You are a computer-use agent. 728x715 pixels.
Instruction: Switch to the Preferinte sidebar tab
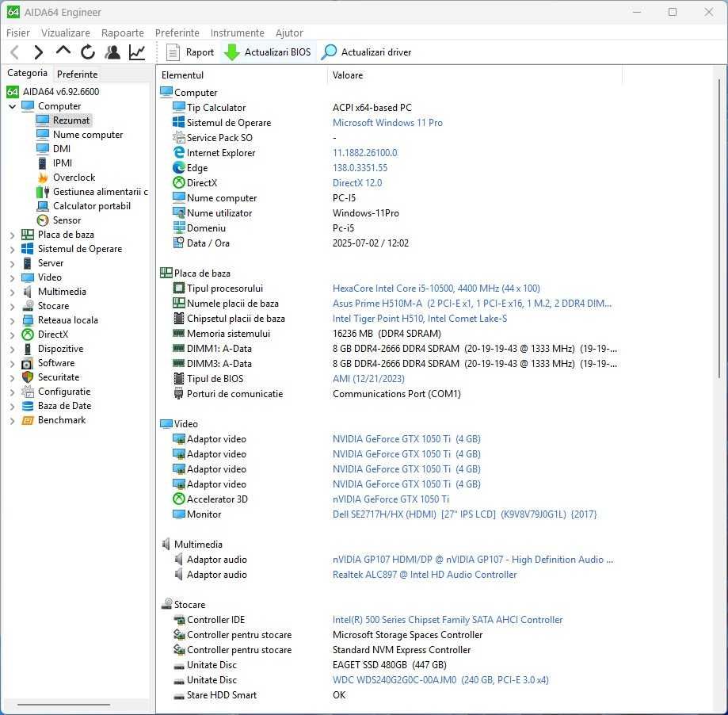point(77,75)
